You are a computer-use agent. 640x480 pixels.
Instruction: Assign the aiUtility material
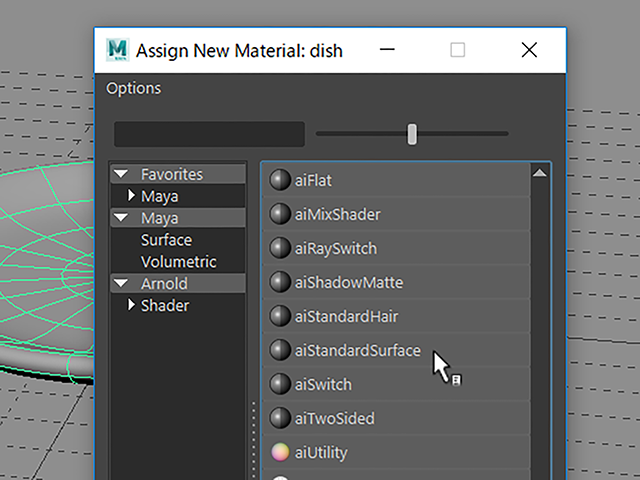396,452
